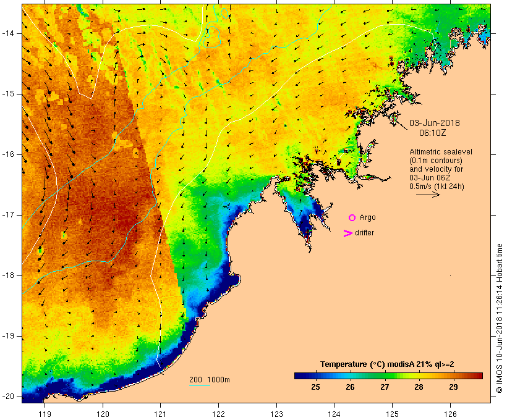Click the latitude axis label '-18'
This screenshot has width=507, height=420.
tap(7, 275)
